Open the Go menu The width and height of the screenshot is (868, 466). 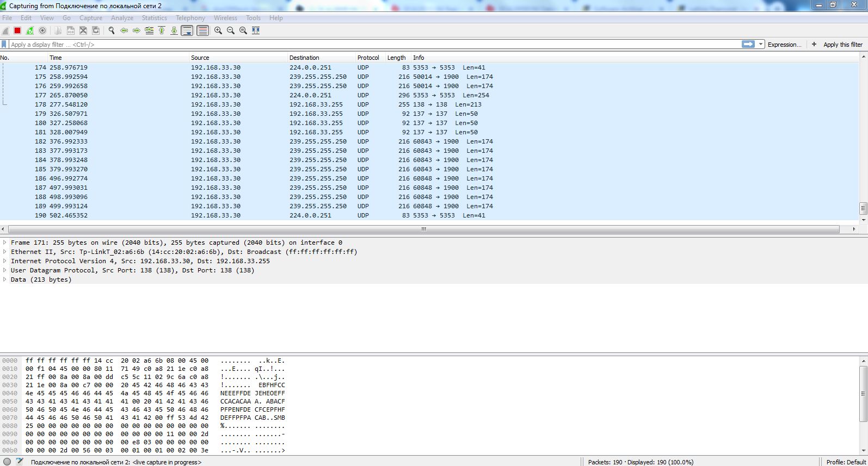67,18
